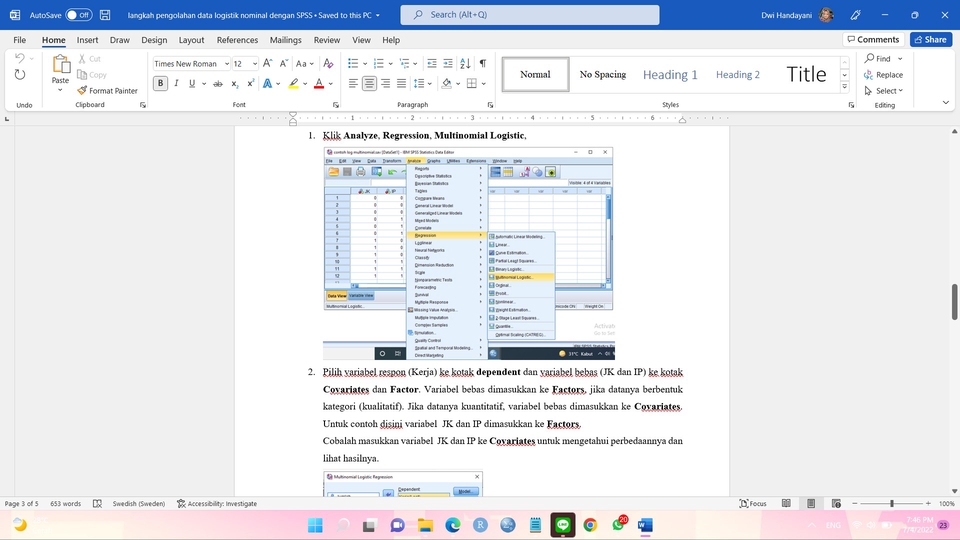Image resolution: width=960 pixels, height=540 pixels.
Task: Expand the Styles gallery
Action: [x=844, y=87]
